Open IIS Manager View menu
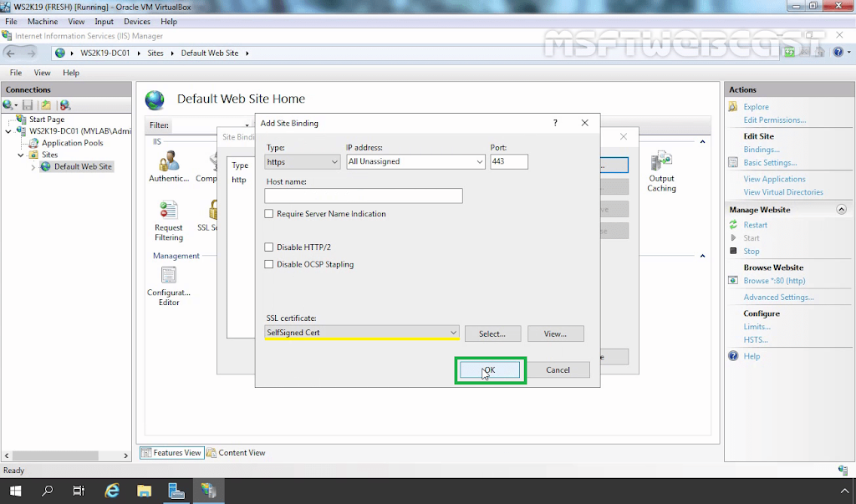This screenshot has height=504, width=856. [42, 73]
